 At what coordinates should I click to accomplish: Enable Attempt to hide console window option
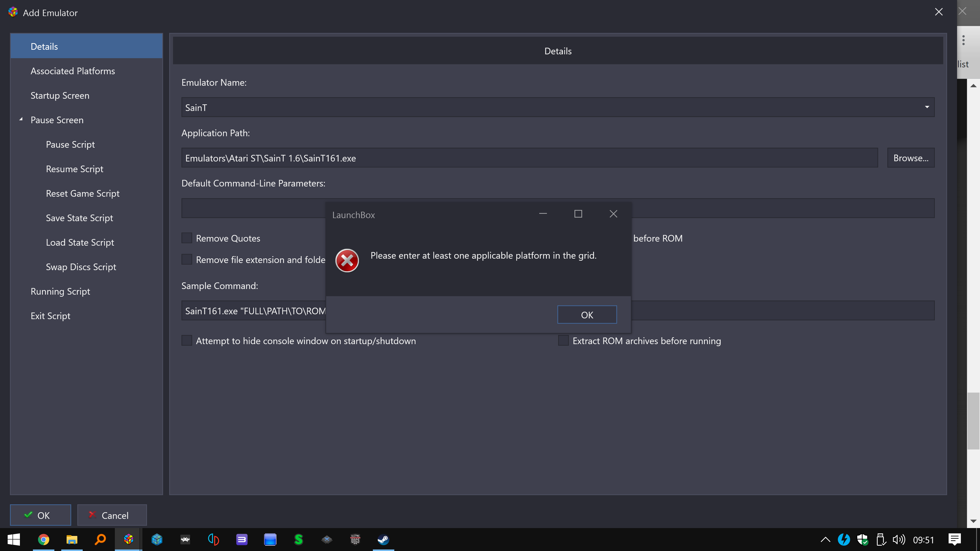click(187, 340)
